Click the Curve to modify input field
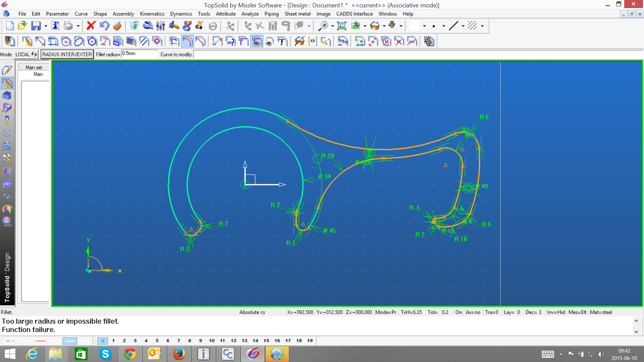This screenshot has width=644, height=362. pos(418,54)
